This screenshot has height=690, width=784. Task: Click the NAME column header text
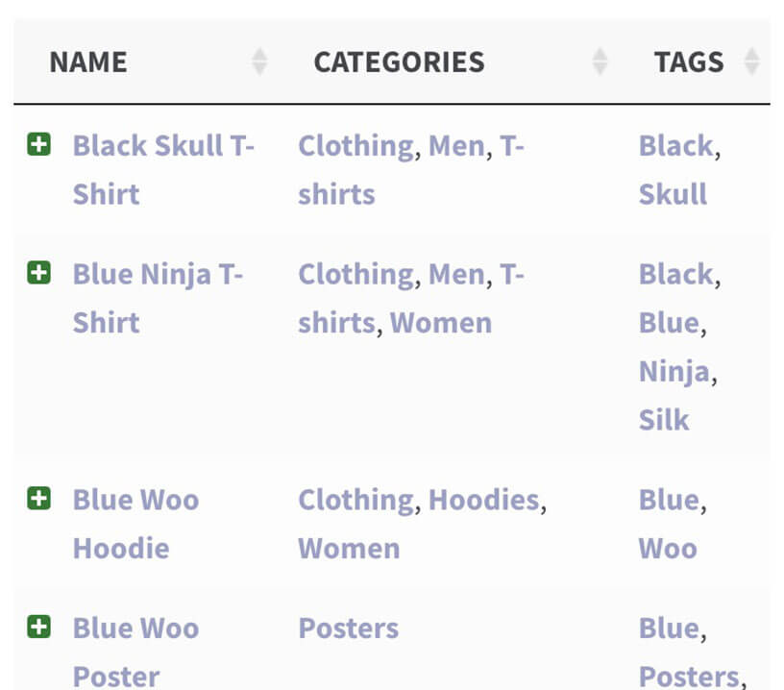[x=88, y=62]
